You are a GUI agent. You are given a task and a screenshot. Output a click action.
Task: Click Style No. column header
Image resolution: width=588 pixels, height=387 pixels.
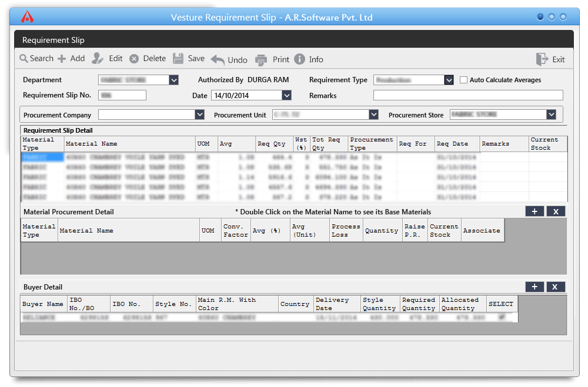point(175,304)
